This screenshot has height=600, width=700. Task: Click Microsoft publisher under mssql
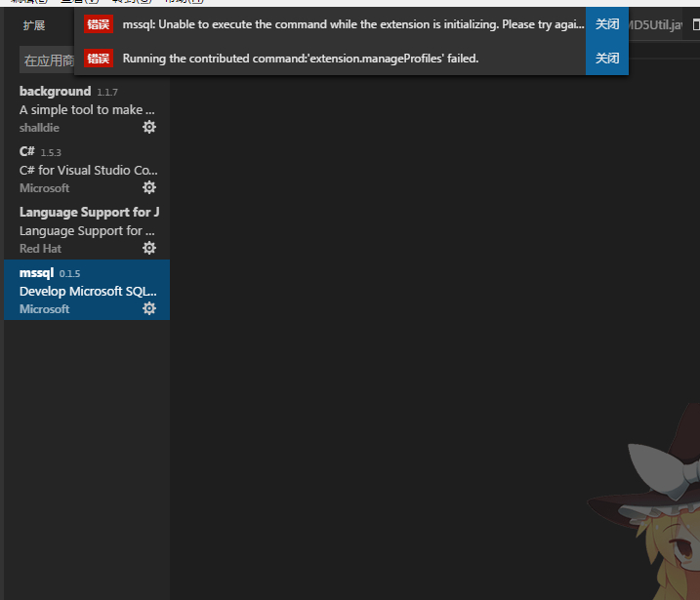pos(44,309)
